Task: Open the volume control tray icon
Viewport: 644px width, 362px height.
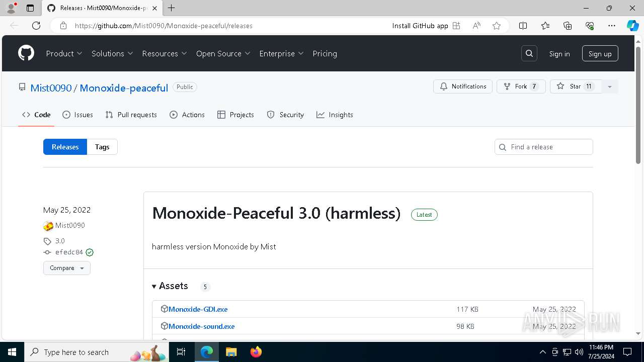Action: pos(579,352)
